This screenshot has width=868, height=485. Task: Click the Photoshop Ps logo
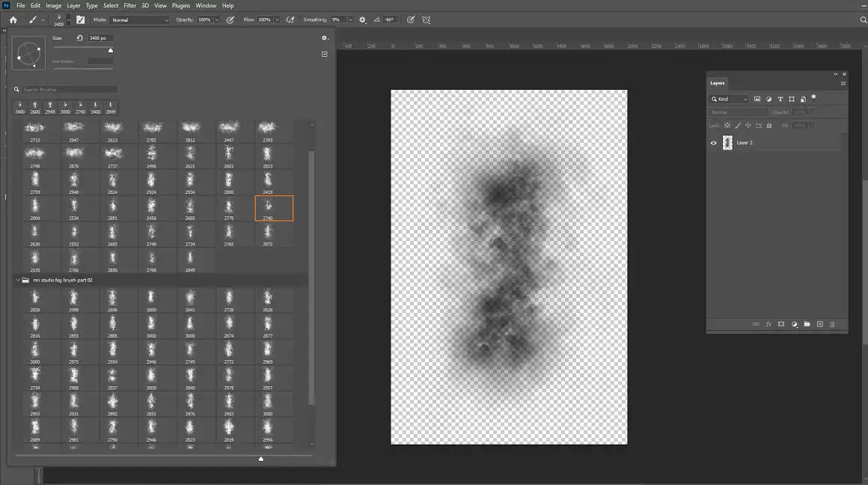point(6,5)
